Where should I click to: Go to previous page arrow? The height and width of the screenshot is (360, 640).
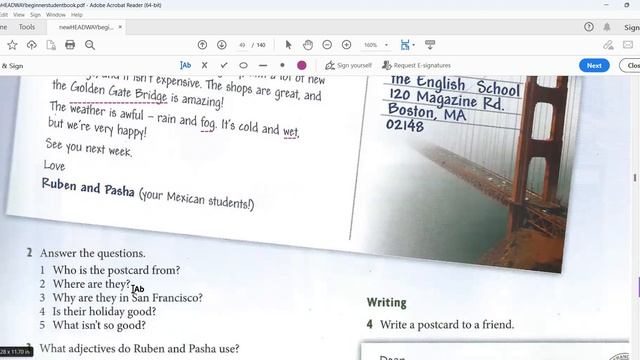point(202,45)
